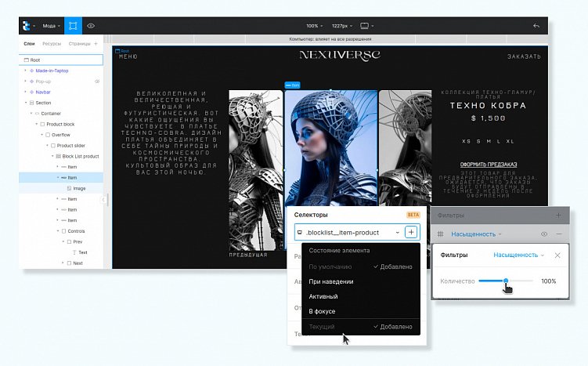This screenshot has width=588, height=366.
Task: Activate the blue frame selection tool
Action: tap(73, 26)
